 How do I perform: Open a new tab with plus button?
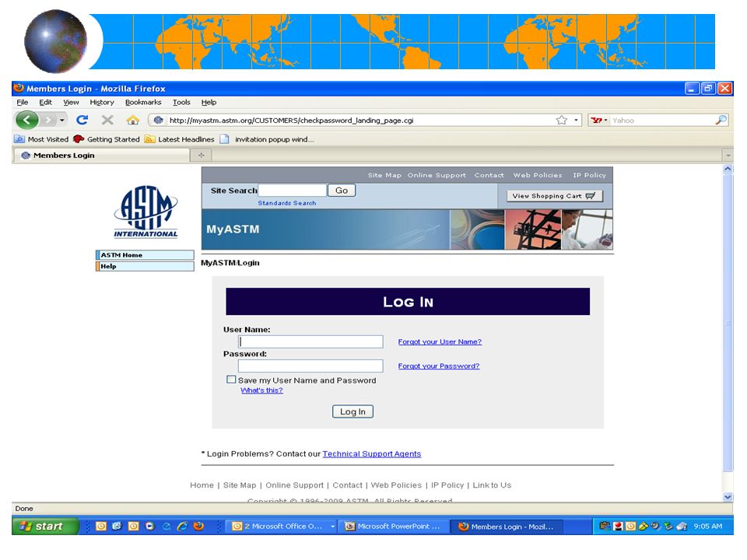[201, 156]
